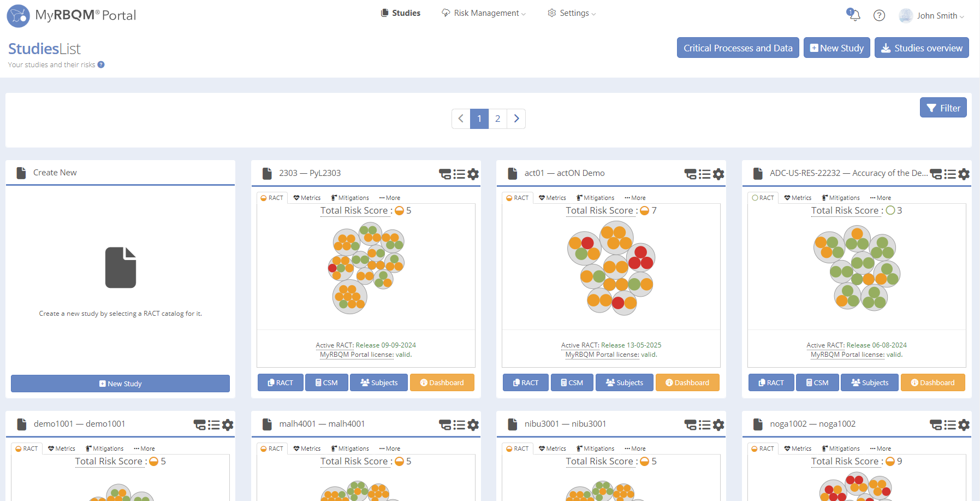Open Critical Processes and Data
The height and width of the screenshot is (501, 980).
738,48
